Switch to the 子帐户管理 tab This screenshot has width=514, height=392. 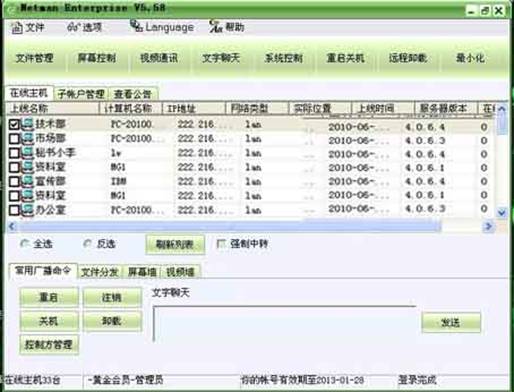pyautogui.click(x=81, y=94)
